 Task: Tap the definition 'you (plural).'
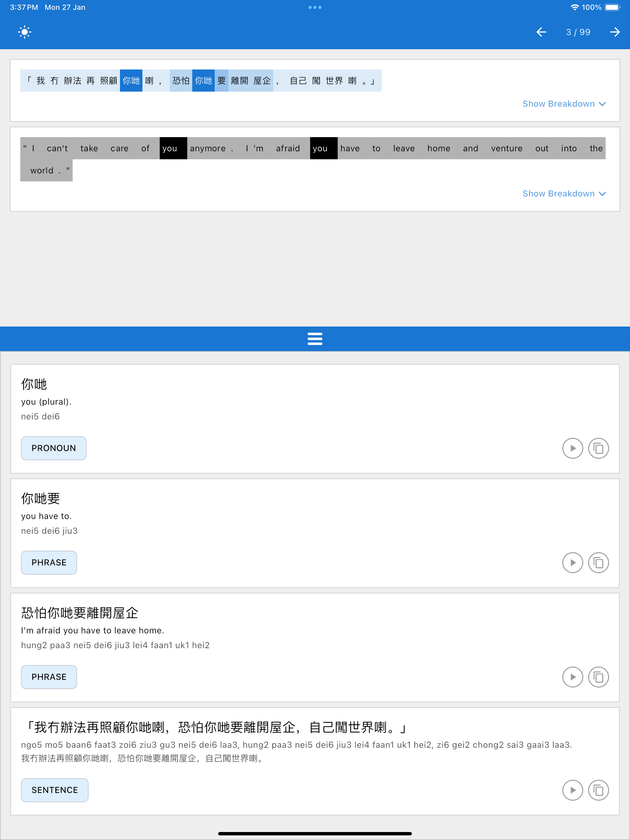pos(46,402)
